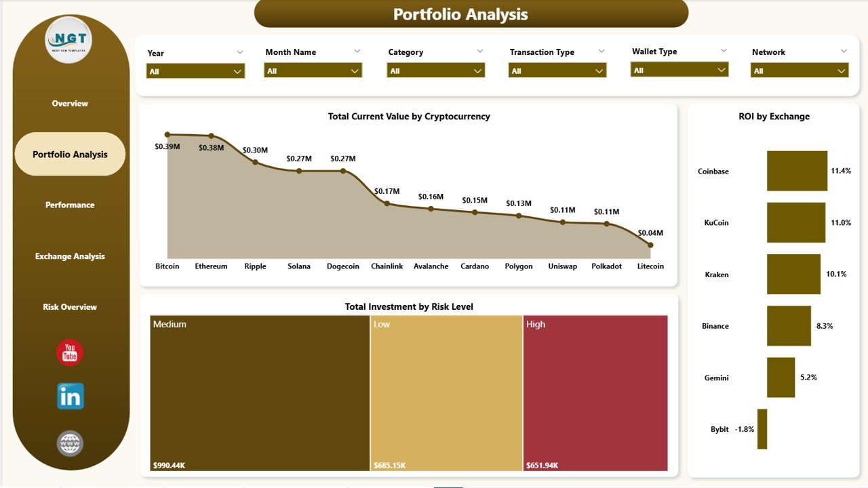Viewport: 868px width, 488px height.
Task: Open the Wallet Type dropdown
Action: (679, 70)
